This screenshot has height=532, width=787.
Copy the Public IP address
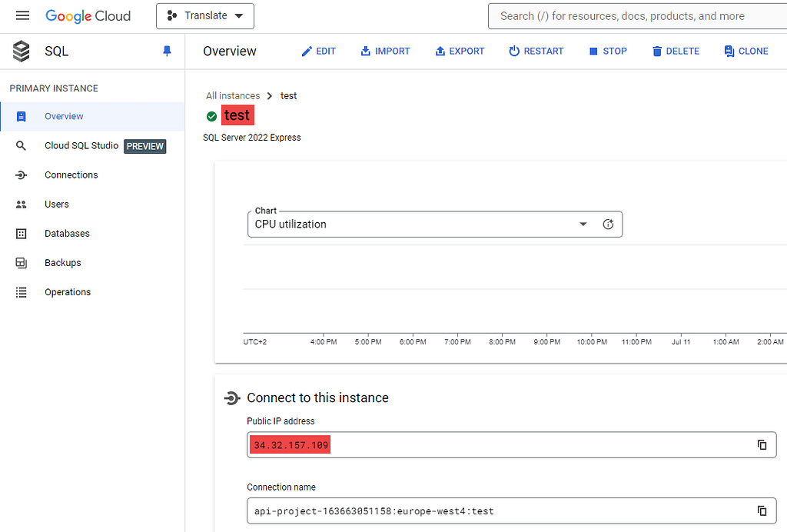click(x=762, y=444)
